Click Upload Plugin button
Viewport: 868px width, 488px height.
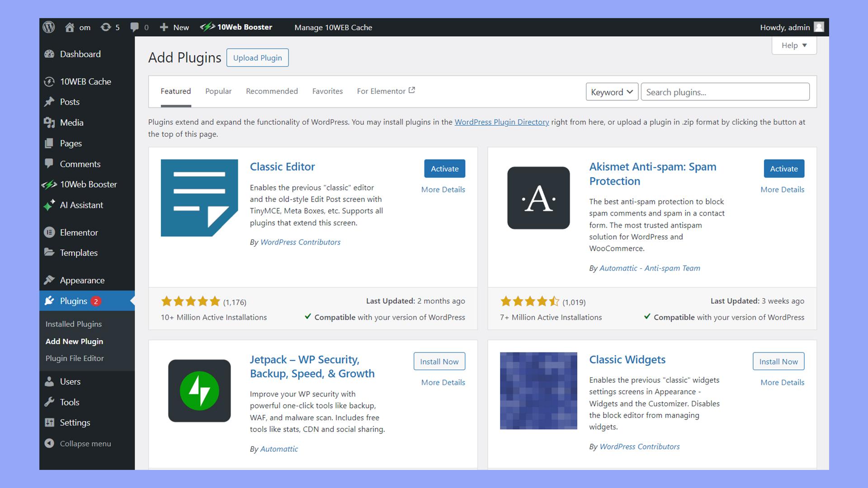pos(257,57)
